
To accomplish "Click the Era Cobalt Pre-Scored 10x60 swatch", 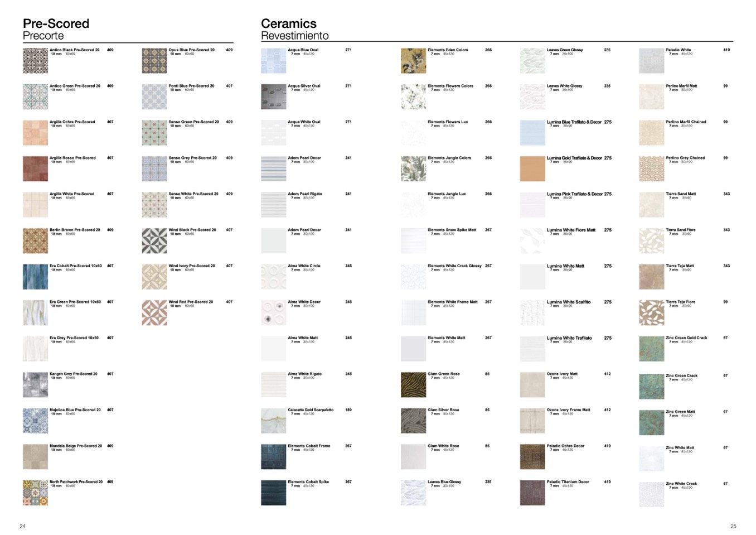I will pyautogui.click(x=35, y=277).
